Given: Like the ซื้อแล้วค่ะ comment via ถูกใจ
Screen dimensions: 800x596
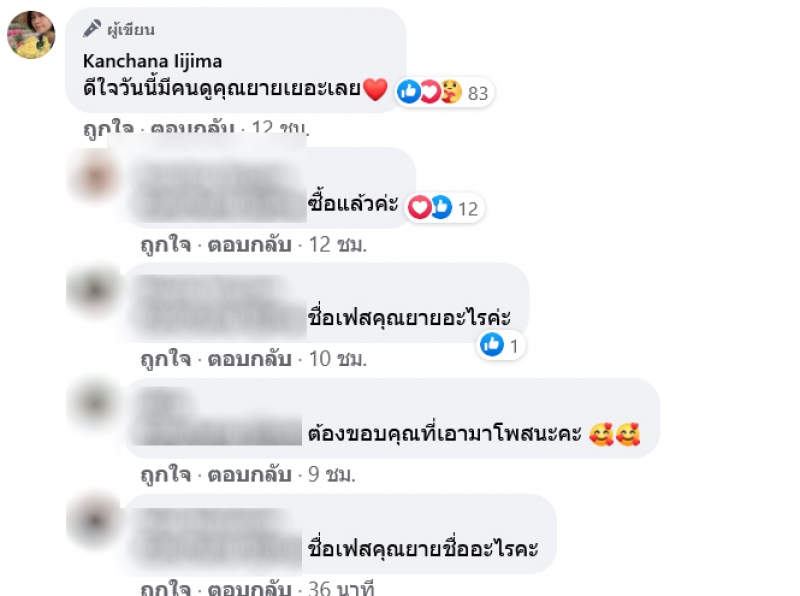Looking at the screenshot, I should [x=165, y=245].
